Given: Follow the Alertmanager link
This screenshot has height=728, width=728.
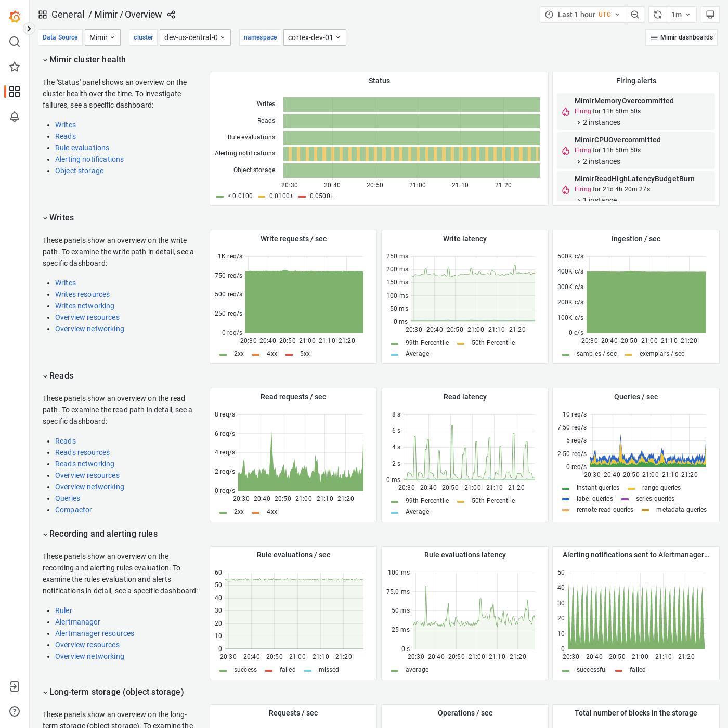Looking at the screenshot, I should (x=77, y=622).
